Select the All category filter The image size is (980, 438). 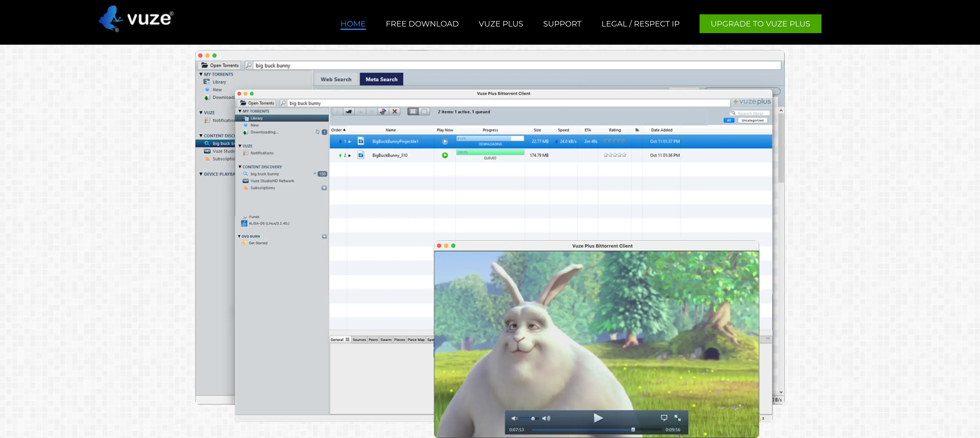pos(729,120)
